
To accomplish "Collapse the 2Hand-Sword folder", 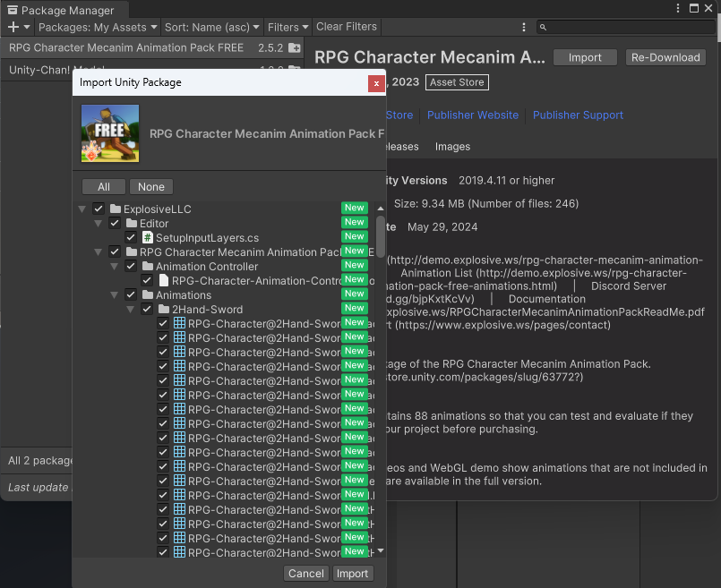I will (x=130, y=309).
